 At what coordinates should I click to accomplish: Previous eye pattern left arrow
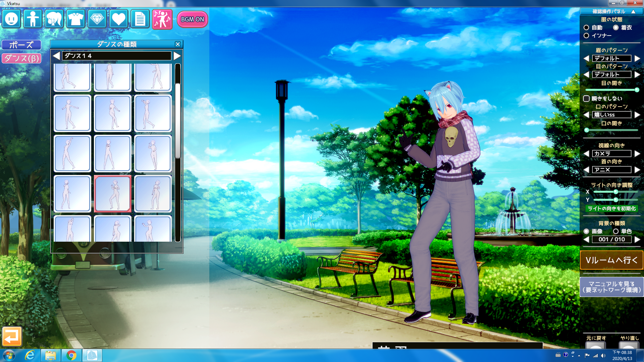(x=586, y=74)
